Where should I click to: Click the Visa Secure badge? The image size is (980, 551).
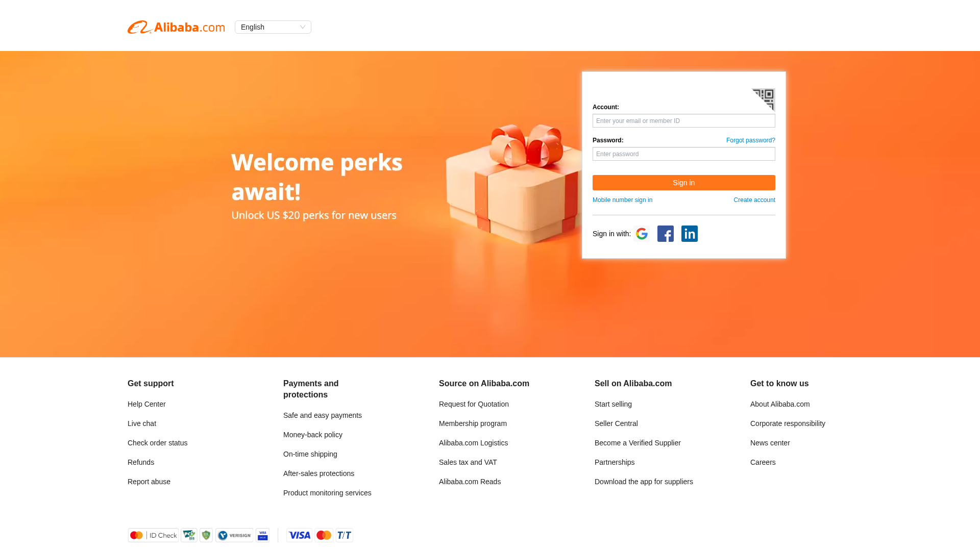click(262, 535)
